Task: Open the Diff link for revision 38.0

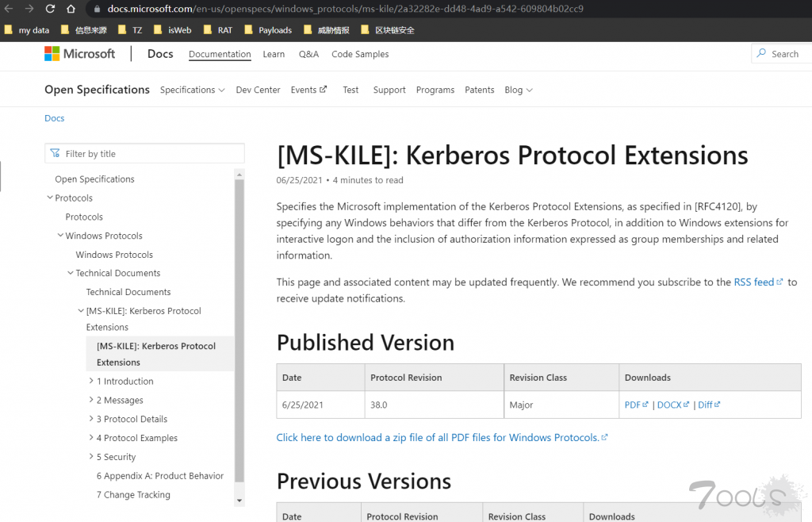Action: coord(709,405)
